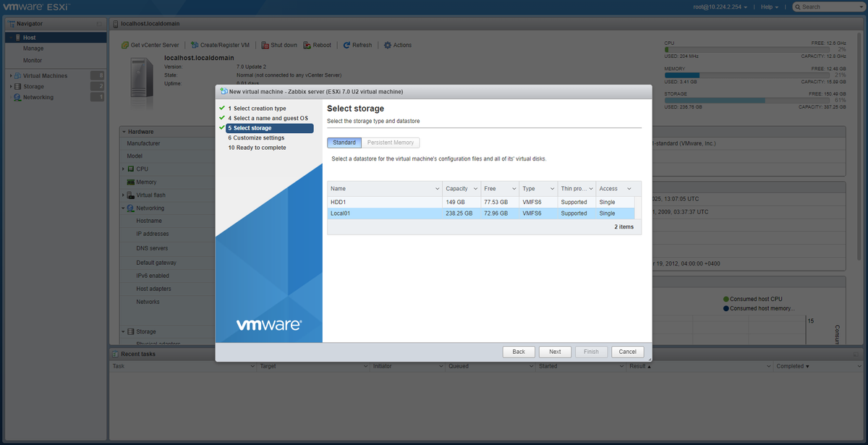868x445 pixels.
Task: Click the Recent tasks panel icon
Action: click(115, 354)
